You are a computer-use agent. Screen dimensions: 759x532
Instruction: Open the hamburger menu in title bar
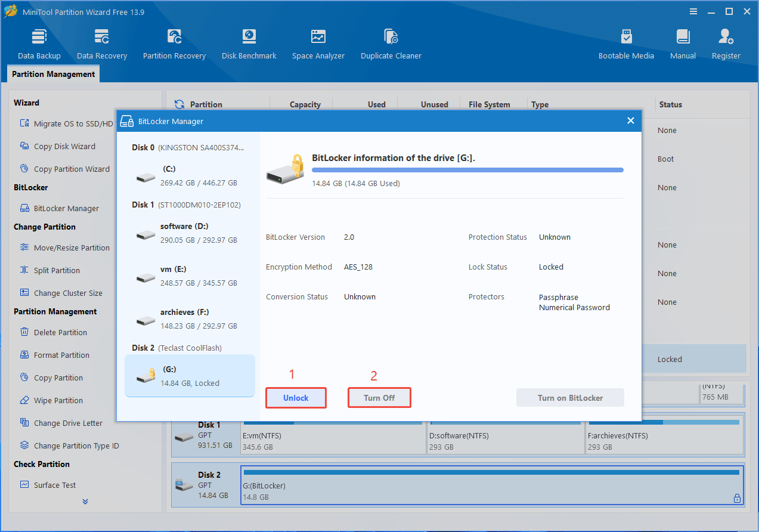point(693,11)
